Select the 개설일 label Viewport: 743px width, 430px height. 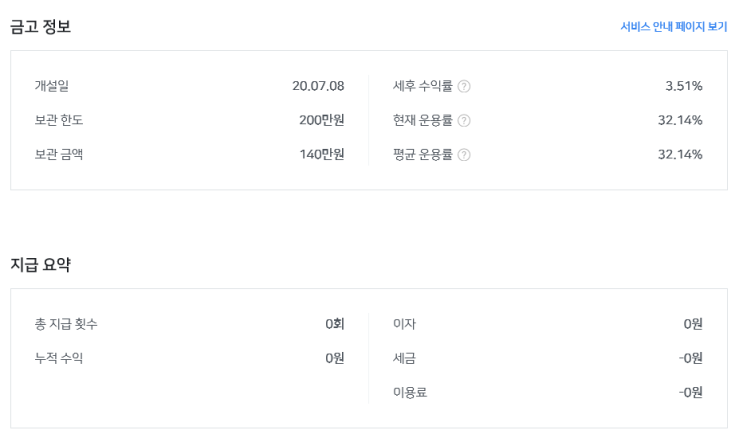tap(51, 86)
